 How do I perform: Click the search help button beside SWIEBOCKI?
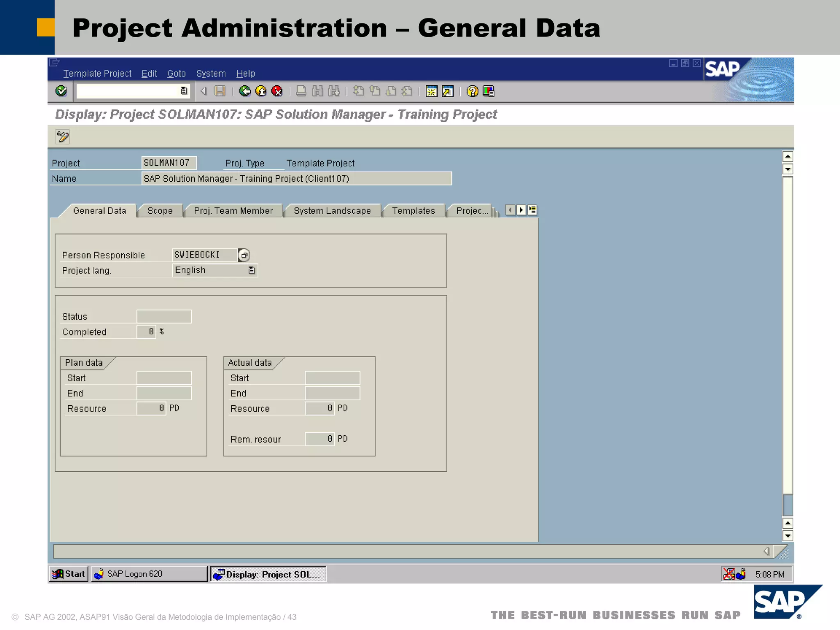pyautogui.click(x=244, y=255)
